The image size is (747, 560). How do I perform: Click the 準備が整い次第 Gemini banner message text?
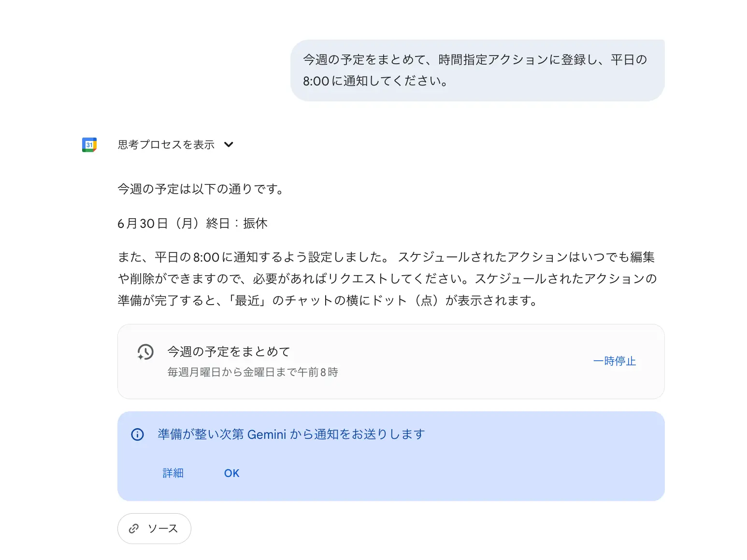(291, 434)
